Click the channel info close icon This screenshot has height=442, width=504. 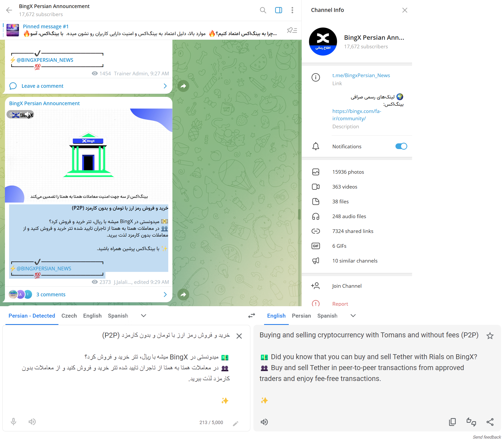tap(405, 10)
